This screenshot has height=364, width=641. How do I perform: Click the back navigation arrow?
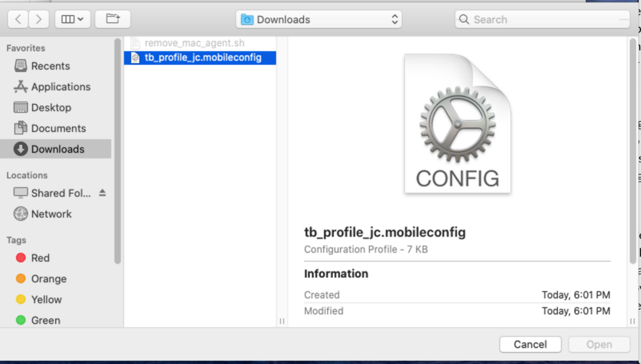(x=18, y=19)
